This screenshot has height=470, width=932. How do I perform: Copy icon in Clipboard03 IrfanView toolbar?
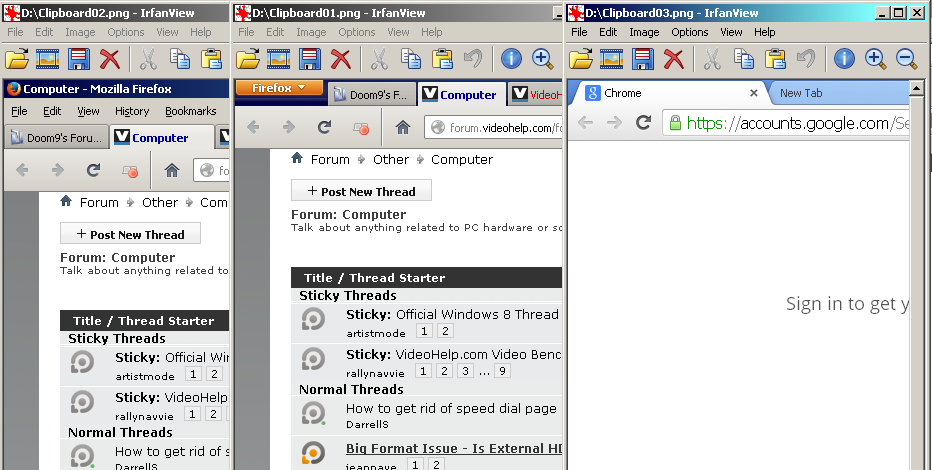744,59
